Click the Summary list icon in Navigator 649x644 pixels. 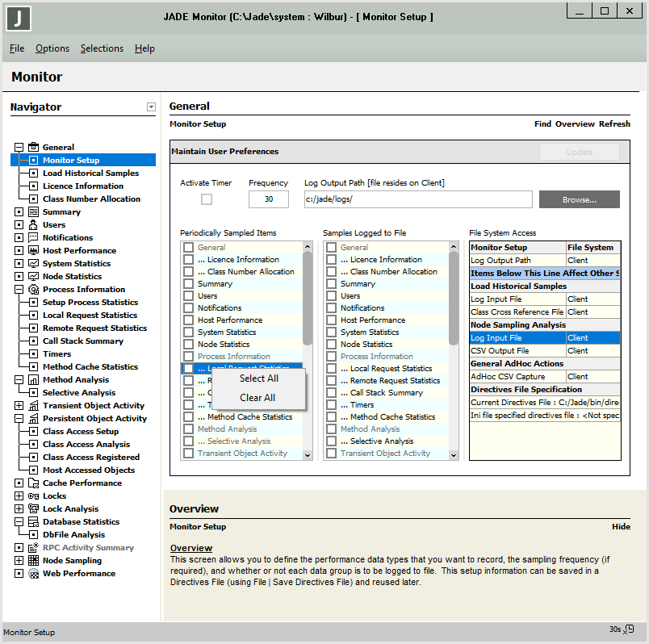[34, 211]
